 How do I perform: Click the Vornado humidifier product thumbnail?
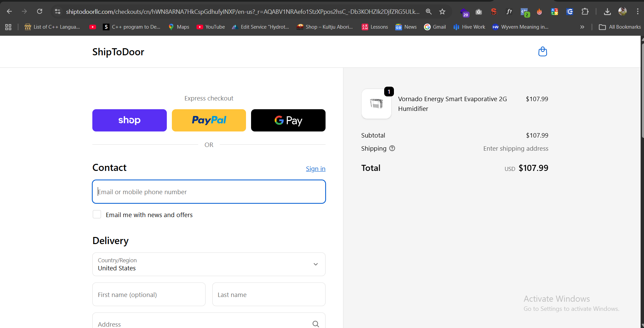coord(376,104)
